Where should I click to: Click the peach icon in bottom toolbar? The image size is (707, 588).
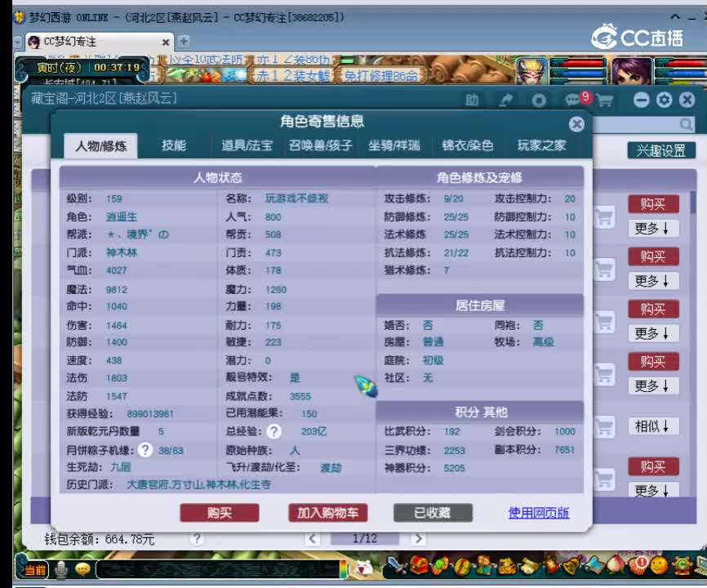click(x=616, y=565)
